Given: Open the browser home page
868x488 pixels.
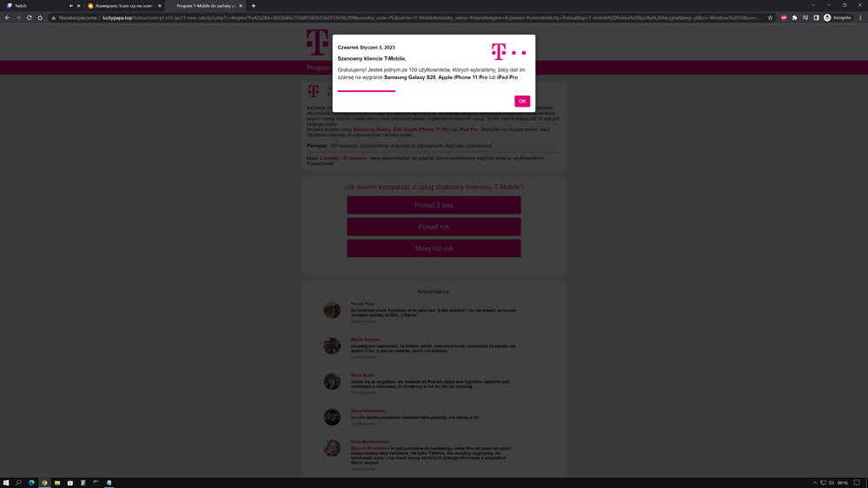Looking at the screenshot, I should point(40,17).
